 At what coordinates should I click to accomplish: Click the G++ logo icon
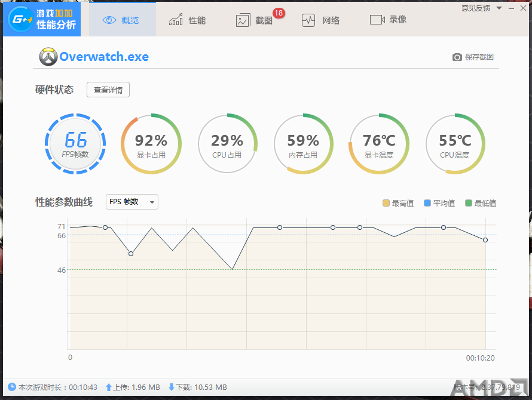(x=20, y=19)
